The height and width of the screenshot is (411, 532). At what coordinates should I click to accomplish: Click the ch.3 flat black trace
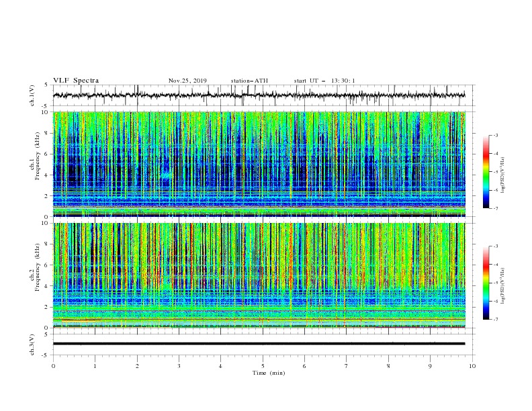259,344
